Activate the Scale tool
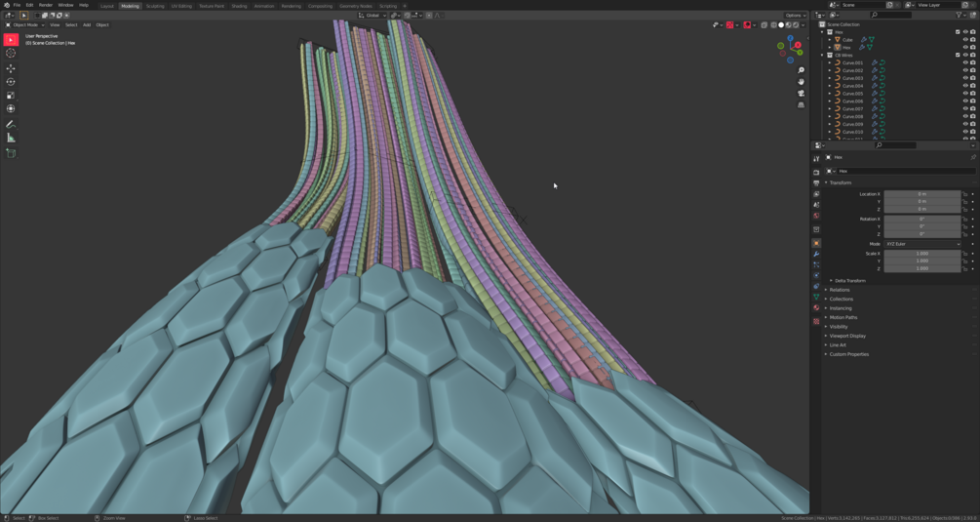 tap(11, 95)
